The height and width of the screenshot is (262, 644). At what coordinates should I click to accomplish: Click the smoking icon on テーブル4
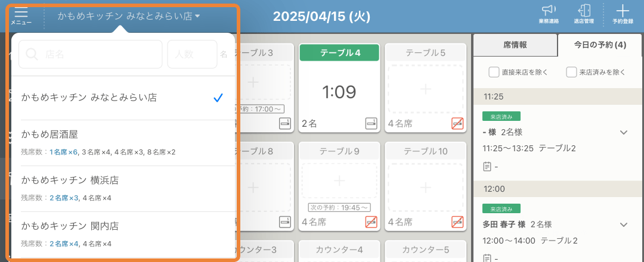371,123
